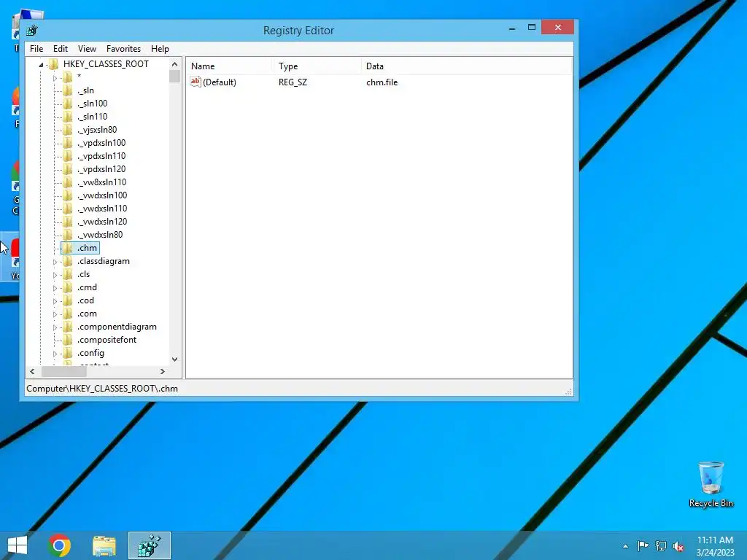
Task: Launch Google Chrome from the taskbar
Action: click(x=60, y=545)
